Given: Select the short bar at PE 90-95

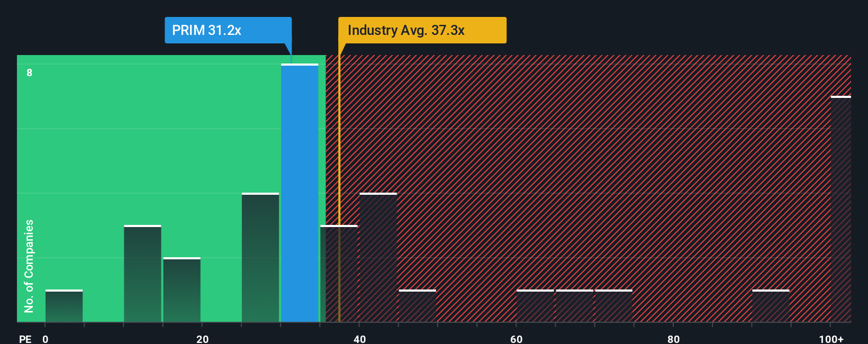Looking at the screenshot, I should (771, 306).
